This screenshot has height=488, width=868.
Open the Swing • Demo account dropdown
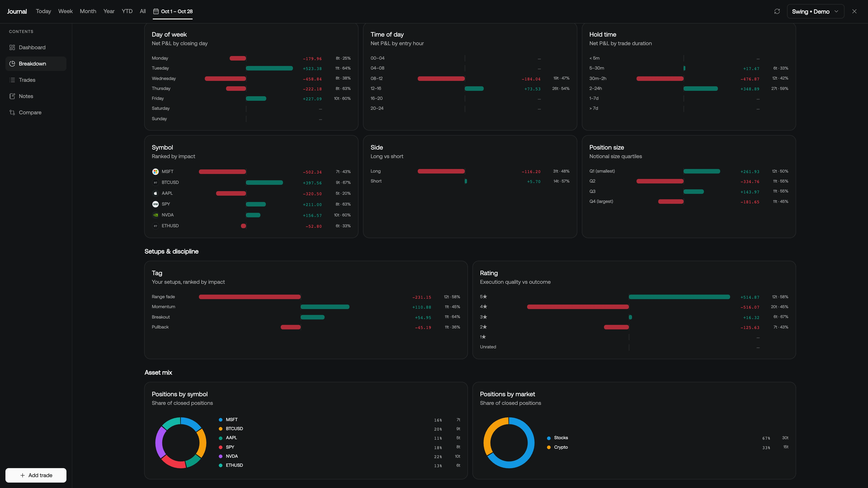pyautogui.click(x=815, y=12)
